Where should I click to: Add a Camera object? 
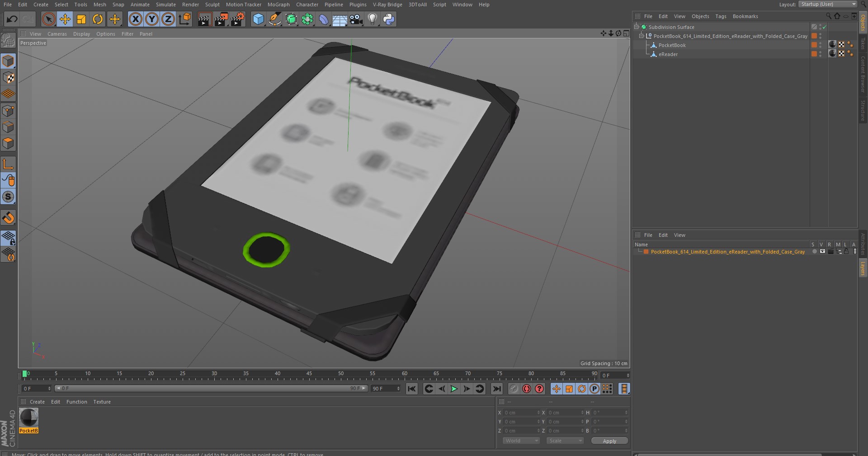pyautogui.click(x=356, y=19)
